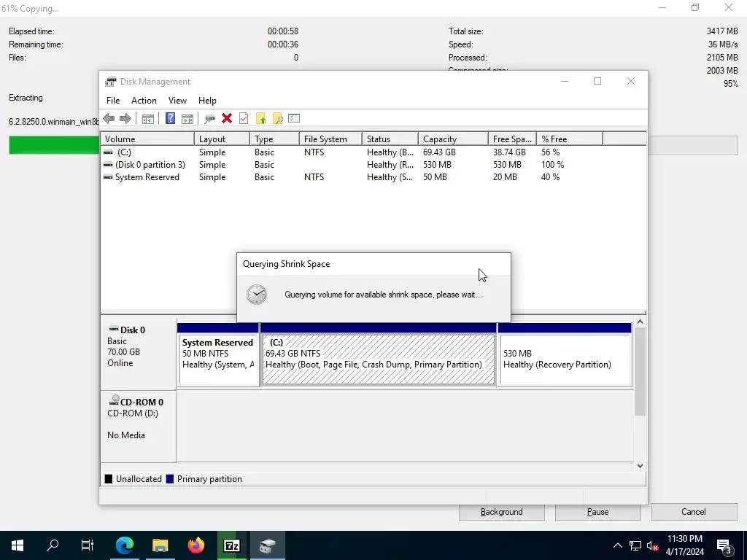747x560 pixels.
Task: Click the muted speaker tray icon
Action: coord(653,545)
